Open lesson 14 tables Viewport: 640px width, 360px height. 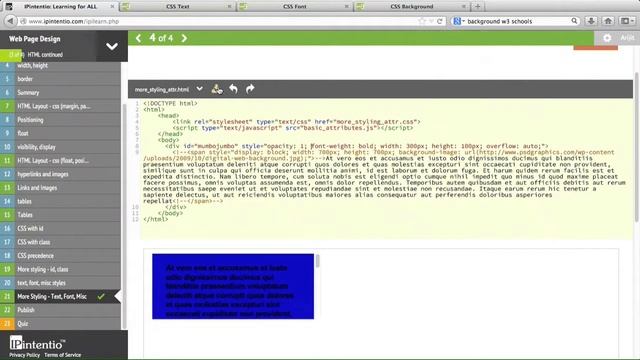tap(60, 201)
